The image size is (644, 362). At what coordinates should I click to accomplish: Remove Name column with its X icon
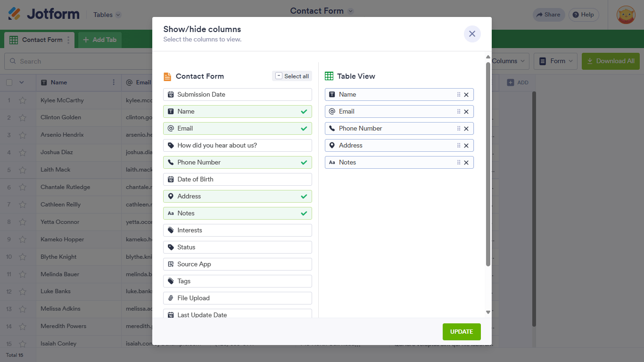click(466, 95)
